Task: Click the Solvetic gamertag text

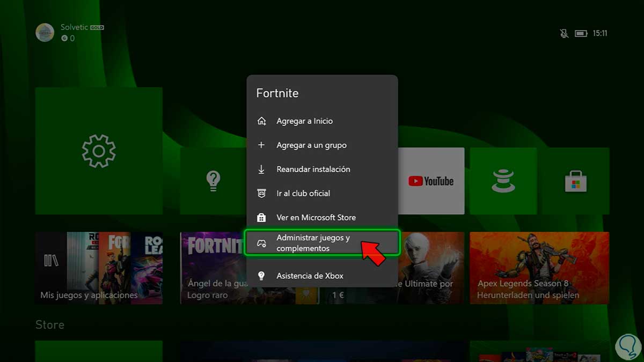Action: 74,27
